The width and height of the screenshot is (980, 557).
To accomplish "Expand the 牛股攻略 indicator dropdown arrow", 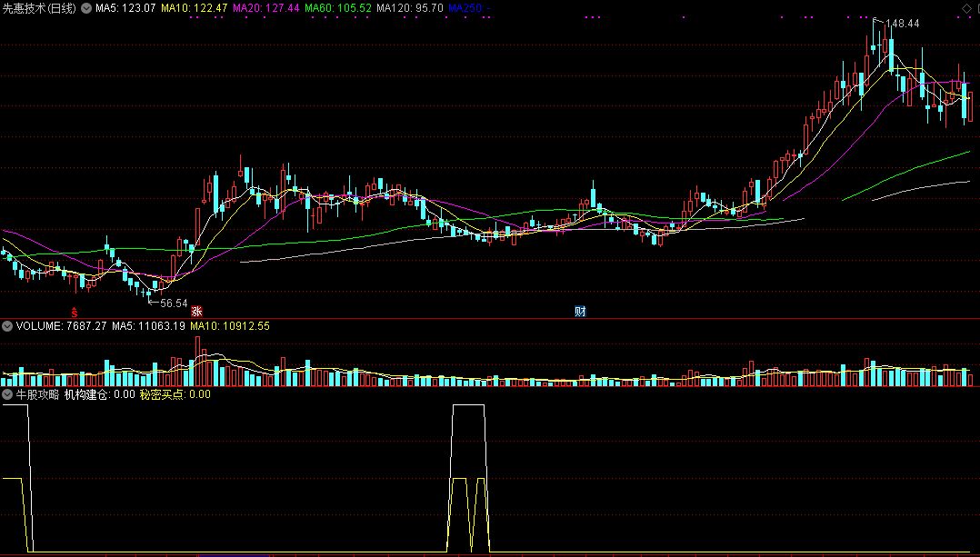I will point(7,394).
